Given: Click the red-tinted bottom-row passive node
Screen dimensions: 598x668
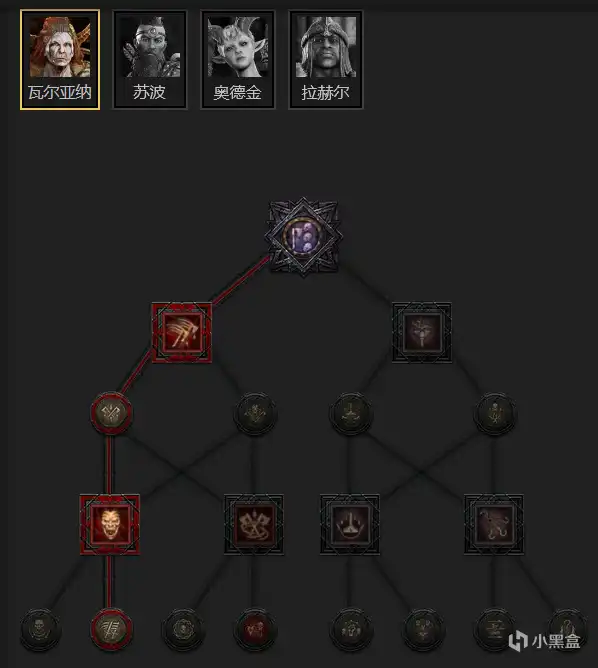Looking at the screenshot, I should (x=254, y=629).
